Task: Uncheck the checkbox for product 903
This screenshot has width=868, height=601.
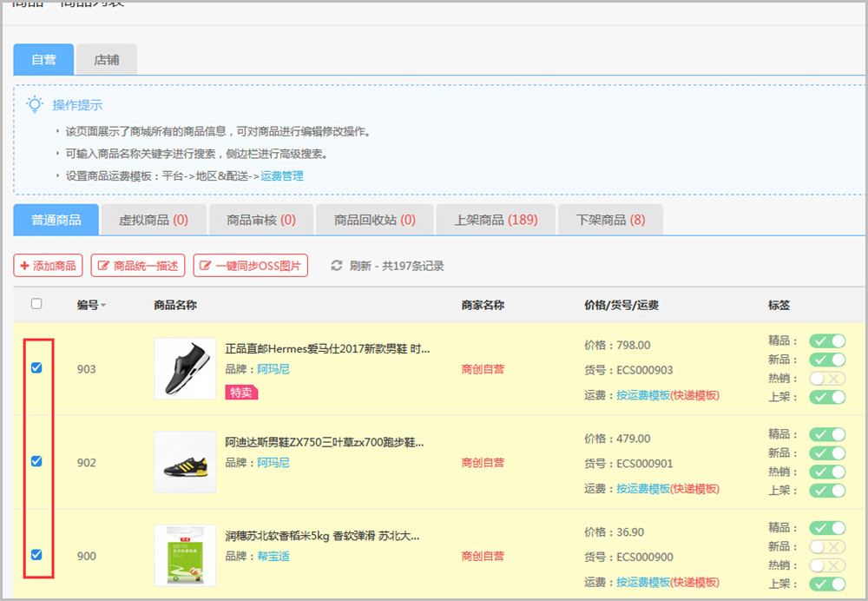Action: (x=36, y=368)
